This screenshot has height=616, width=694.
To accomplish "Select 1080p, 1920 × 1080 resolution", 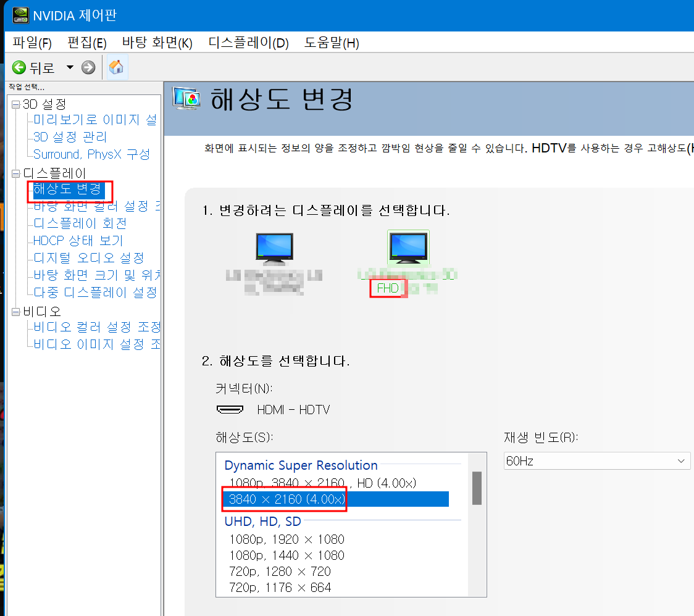I will (x=287, y=539).
